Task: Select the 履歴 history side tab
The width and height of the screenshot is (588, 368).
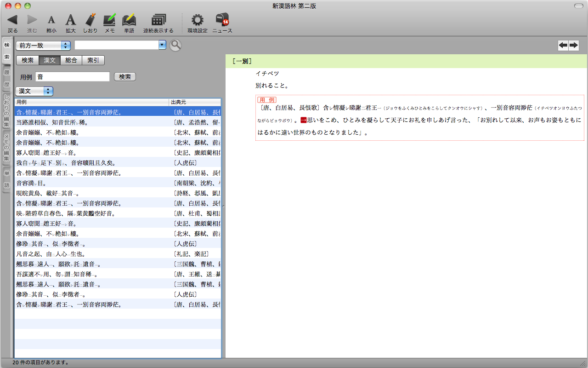Action: tap(6, 79)
